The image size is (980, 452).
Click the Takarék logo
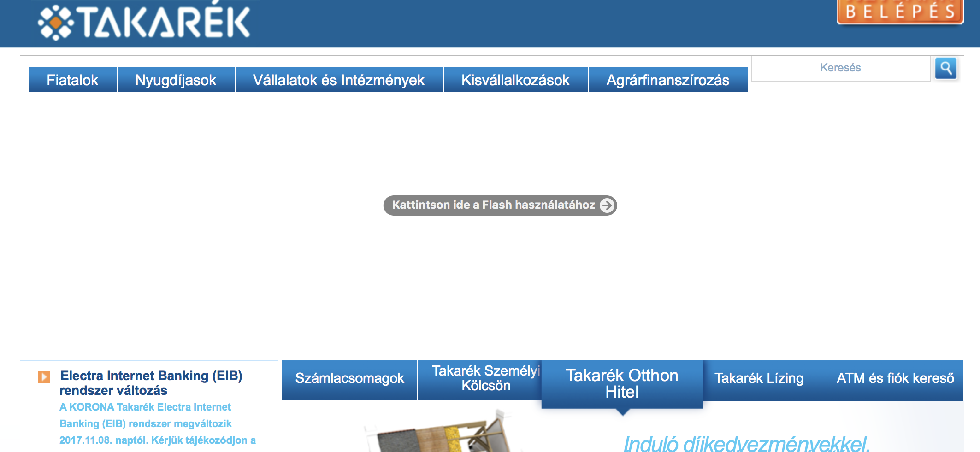(x=145, y=22)
